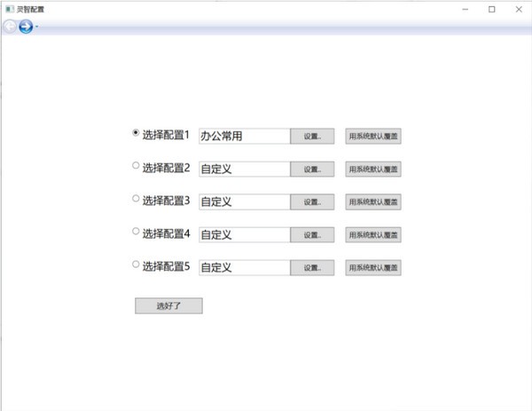Viewport: 532px width, 411px height.
Task: Click the 自定义 name field for configuration 3
Action: point(245,202)
